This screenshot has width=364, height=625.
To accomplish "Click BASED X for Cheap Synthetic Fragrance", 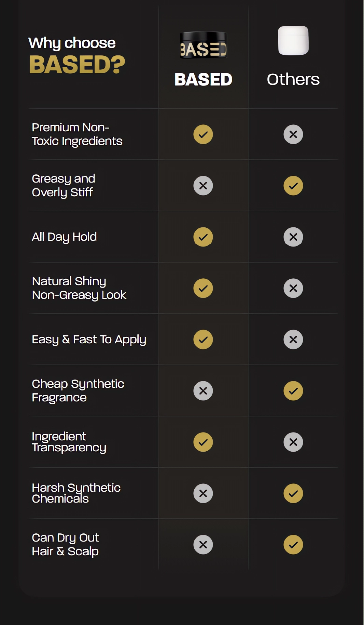I will 203,391.
